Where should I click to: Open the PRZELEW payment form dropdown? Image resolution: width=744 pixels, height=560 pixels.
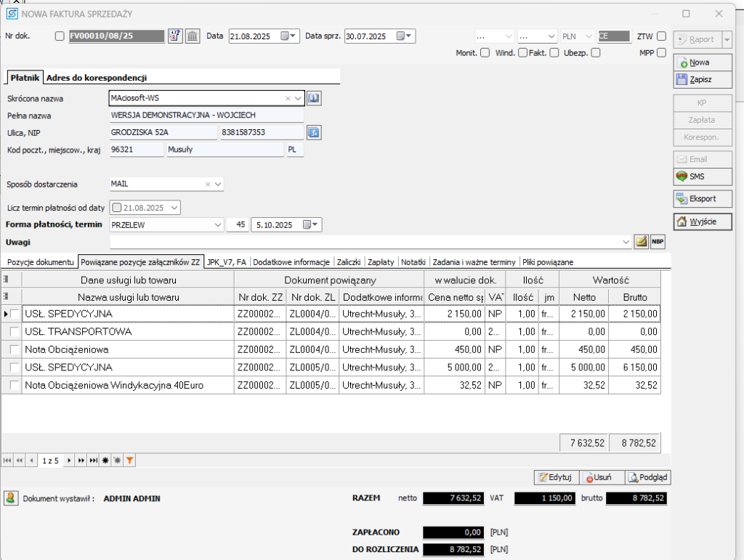[219, 225]
